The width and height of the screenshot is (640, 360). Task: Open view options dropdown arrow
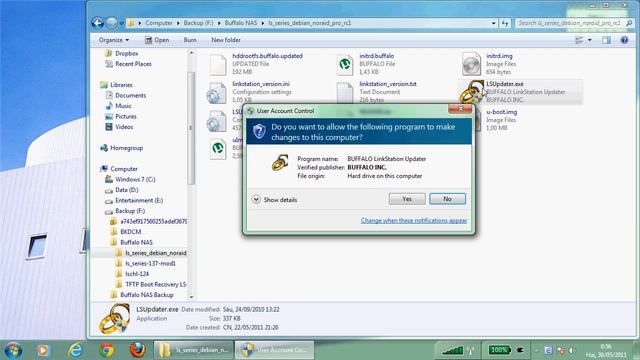tap(589, 40)
